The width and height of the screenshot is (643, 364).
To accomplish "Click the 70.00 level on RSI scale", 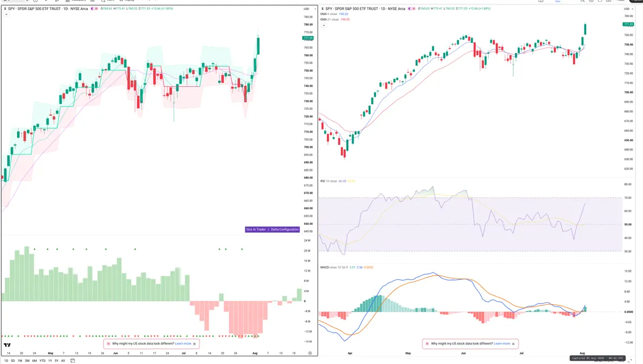I will point(628,198).
